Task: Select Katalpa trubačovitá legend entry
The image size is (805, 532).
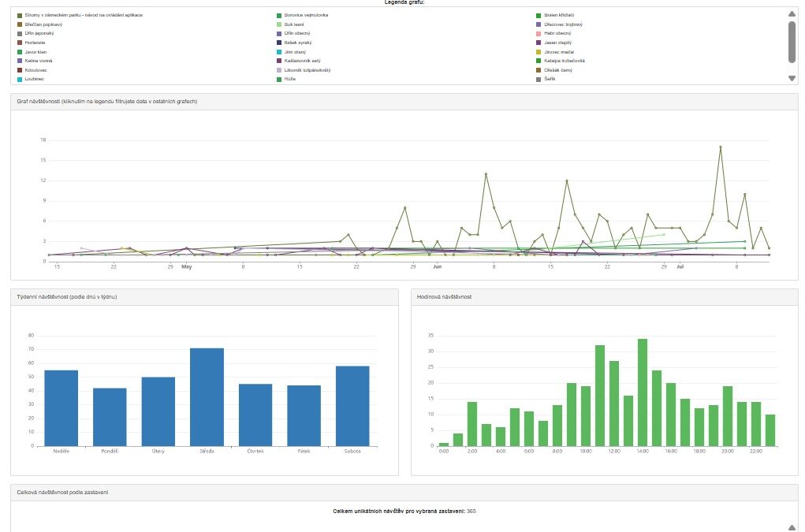Action: (560, 61)
